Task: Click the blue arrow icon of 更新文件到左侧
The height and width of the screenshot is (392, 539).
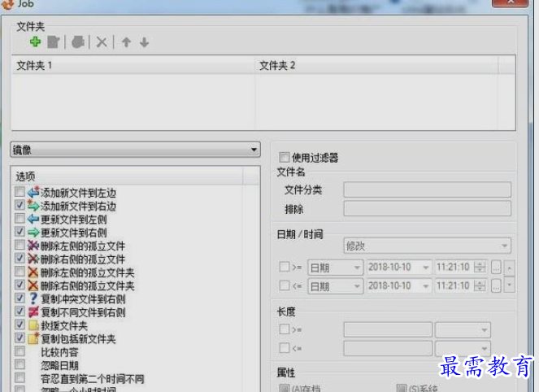Action: [x=33, y=219]
